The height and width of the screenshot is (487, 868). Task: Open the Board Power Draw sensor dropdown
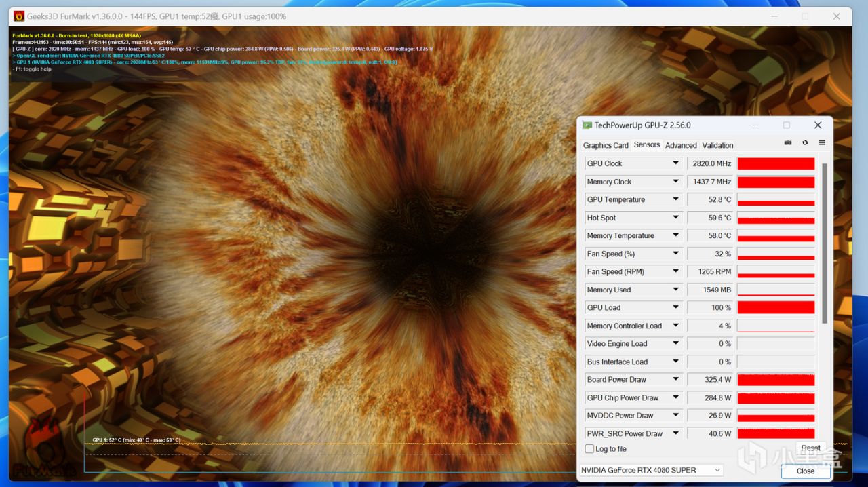point(675,380)
